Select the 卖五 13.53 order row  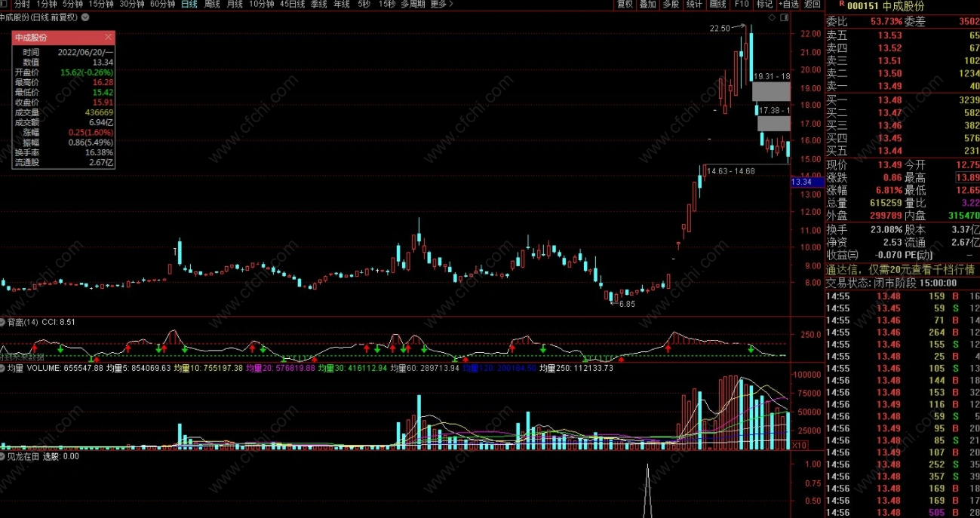902,35
